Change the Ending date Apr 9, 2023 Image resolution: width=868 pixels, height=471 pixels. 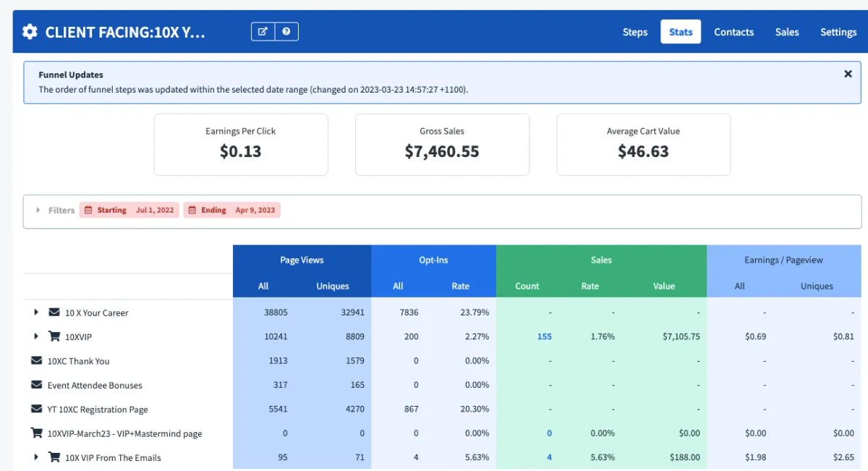click(231, 210)
